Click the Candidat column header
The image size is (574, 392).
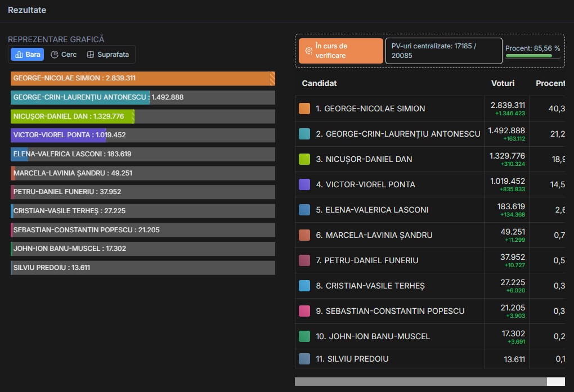[x=319, y=83]
